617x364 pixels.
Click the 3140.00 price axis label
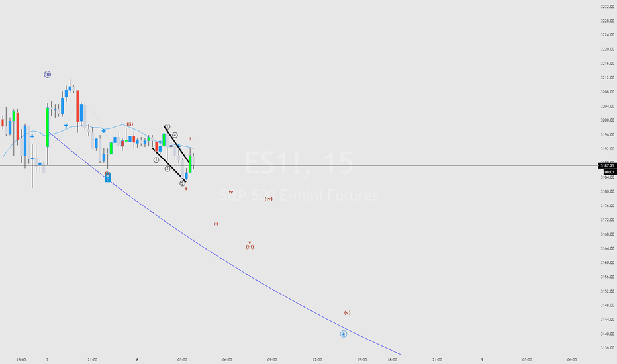(608, 334)
